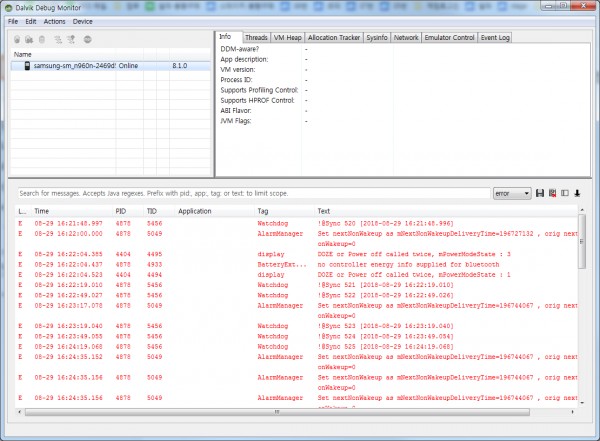This screenshot has height=441, width=600.
Task: Open the Edit menu
Action: [31, 21]
